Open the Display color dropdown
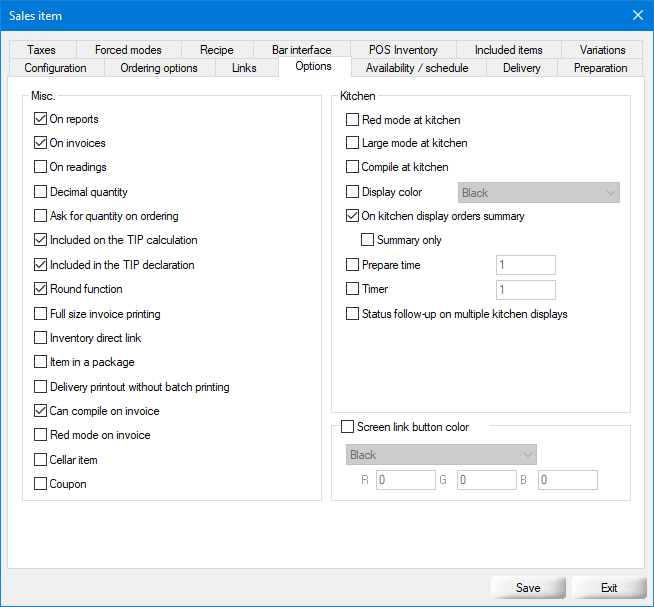Screen dimensions: 654x607 (x=538, y=193)
